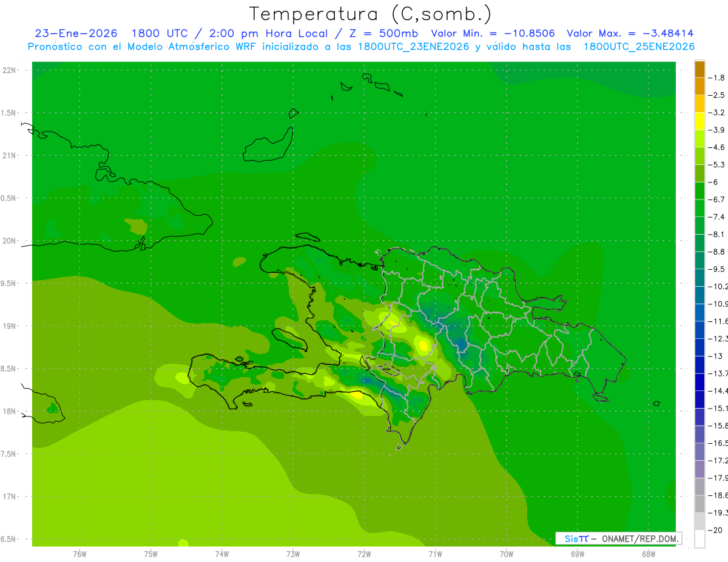Click the blue swatch between -13 and -13.7
Screen dimensions: 728x562
coord(699,364)
